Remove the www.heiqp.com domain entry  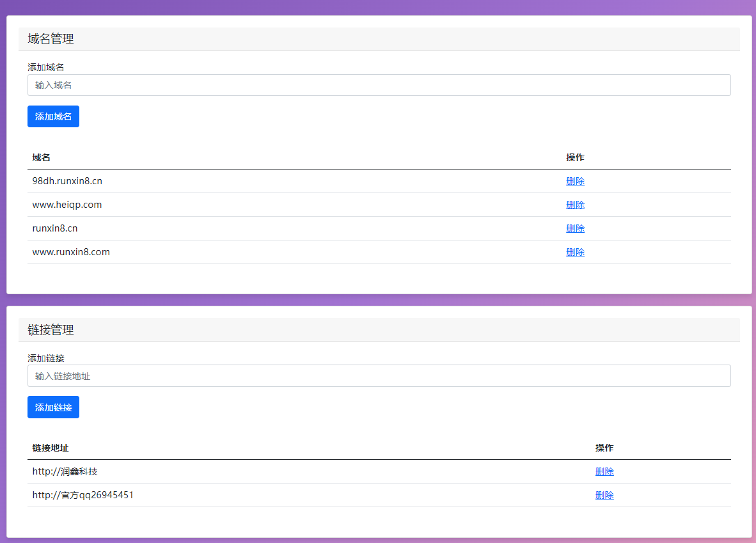[x=575, y=205]
